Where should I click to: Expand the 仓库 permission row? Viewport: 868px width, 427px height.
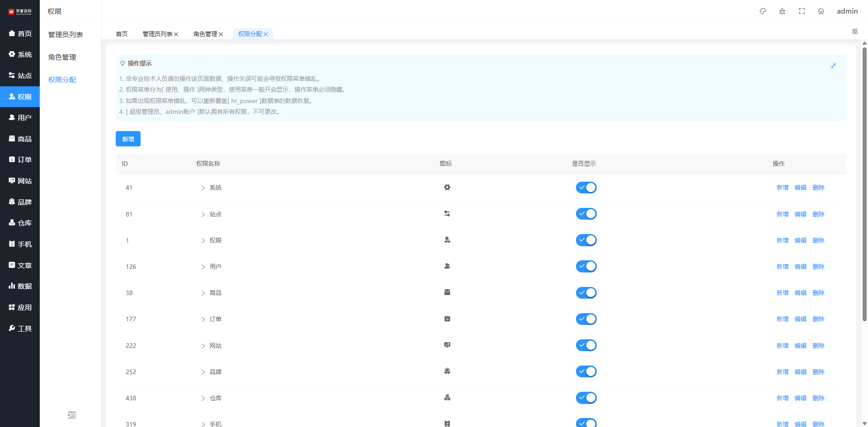click(x=203, y=398)
